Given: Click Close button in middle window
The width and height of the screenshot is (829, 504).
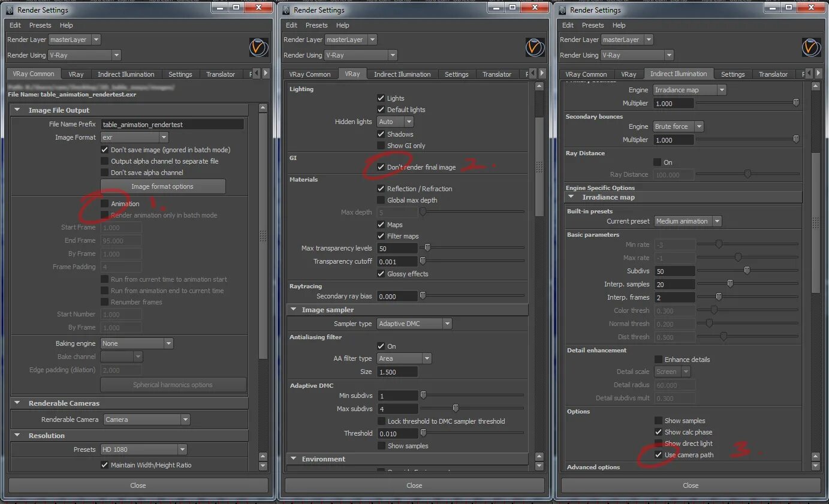Looking at the screenshot, I should pos(414,485).
